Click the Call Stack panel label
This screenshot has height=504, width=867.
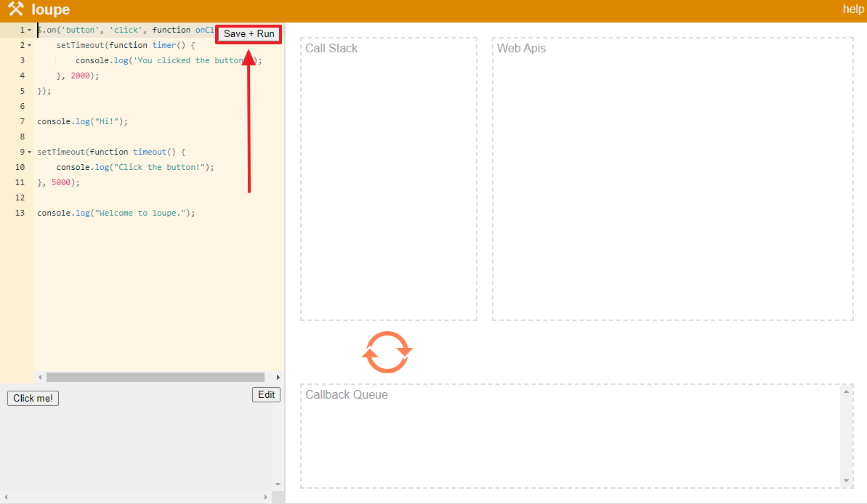click(331, 48)
